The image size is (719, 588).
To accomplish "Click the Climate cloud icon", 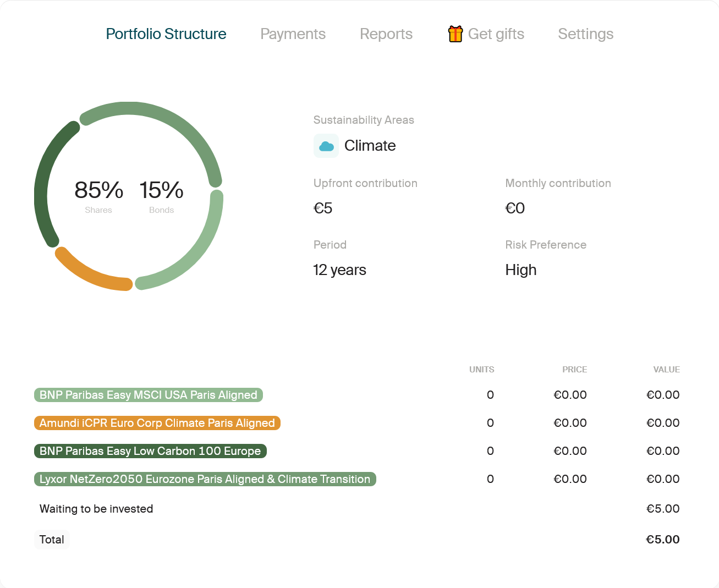I will [326, 146].
